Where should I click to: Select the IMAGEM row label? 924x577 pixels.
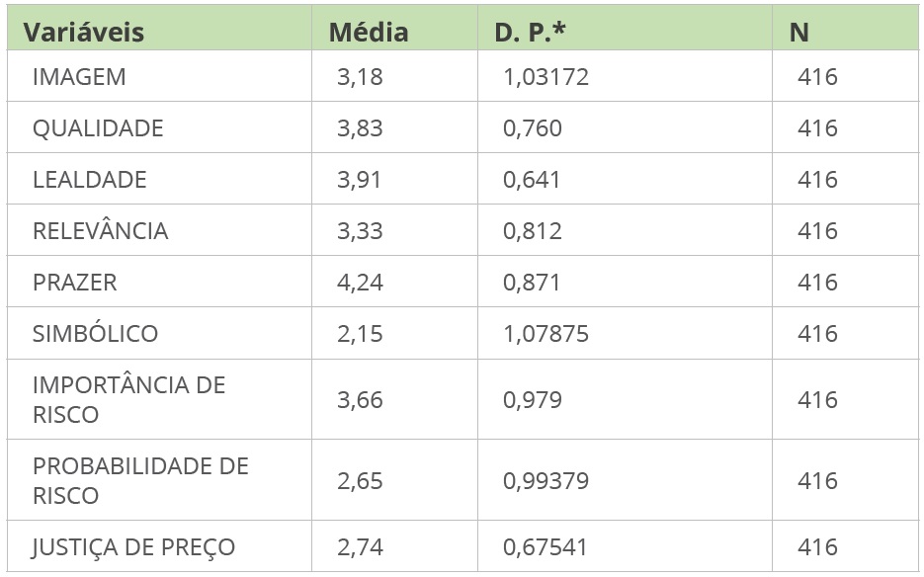[79, 77]
